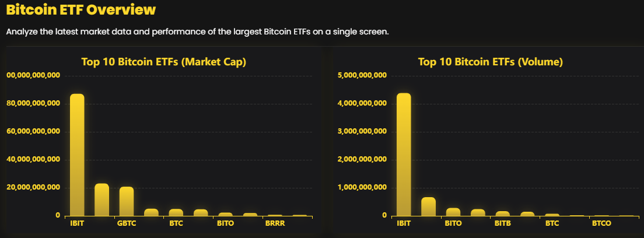
Task: Click the IBIT bar in Market Cap chart
Action: [x=77, y=155]
